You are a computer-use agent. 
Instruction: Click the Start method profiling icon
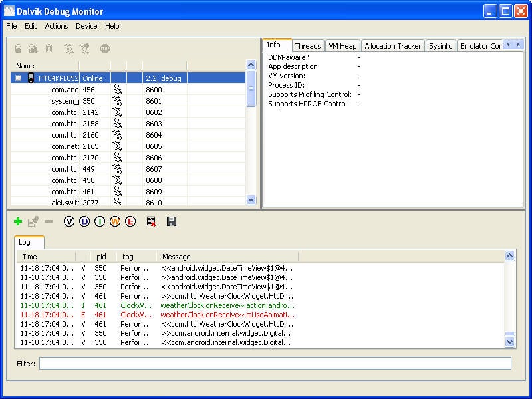84,49
